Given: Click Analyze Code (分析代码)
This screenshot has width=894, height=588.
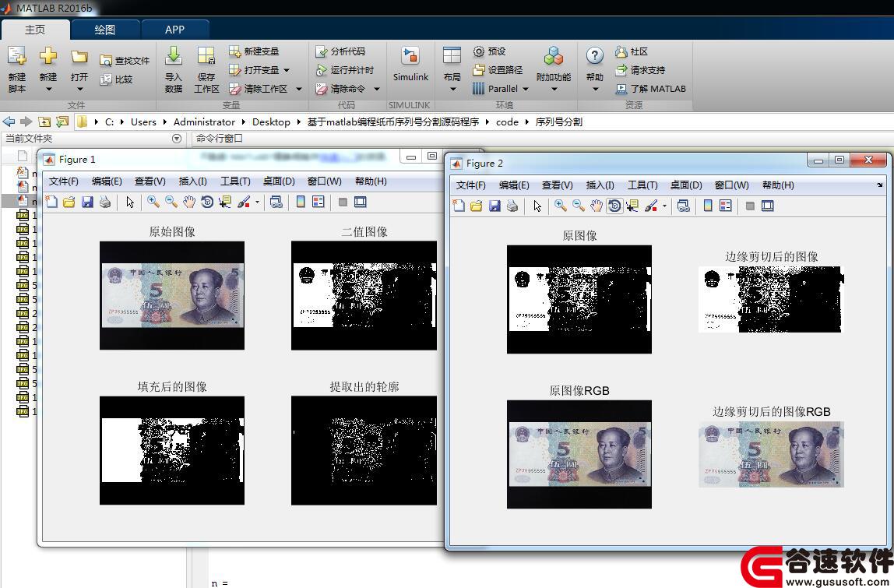Looking at the screenshot, I should point(340,51).
